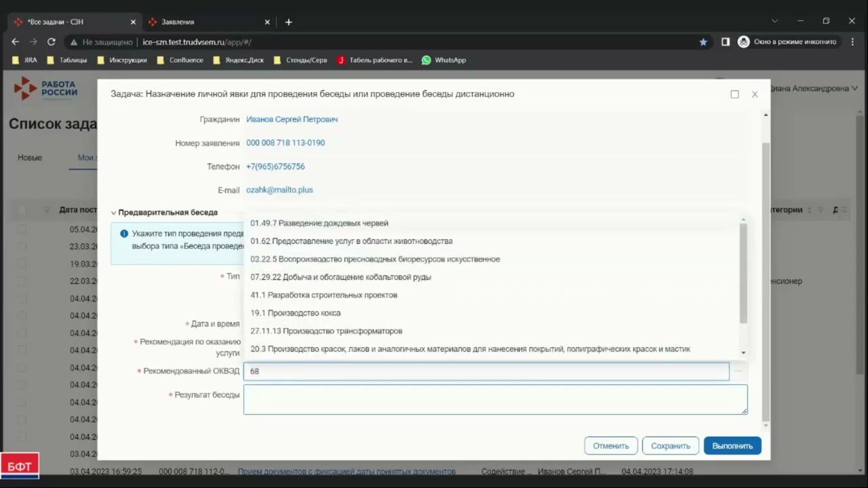Pick '19.1 Производство кокса' option
This screenshot has height=488, width=868.
pyautogui.click(x=492, y=312)
